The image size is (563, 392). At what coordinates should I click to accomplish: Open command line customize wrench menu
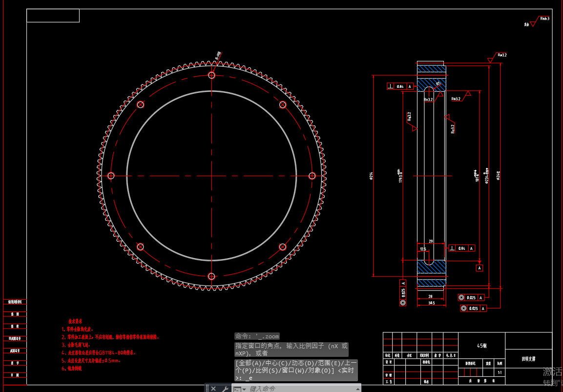(x=225, y=389)
